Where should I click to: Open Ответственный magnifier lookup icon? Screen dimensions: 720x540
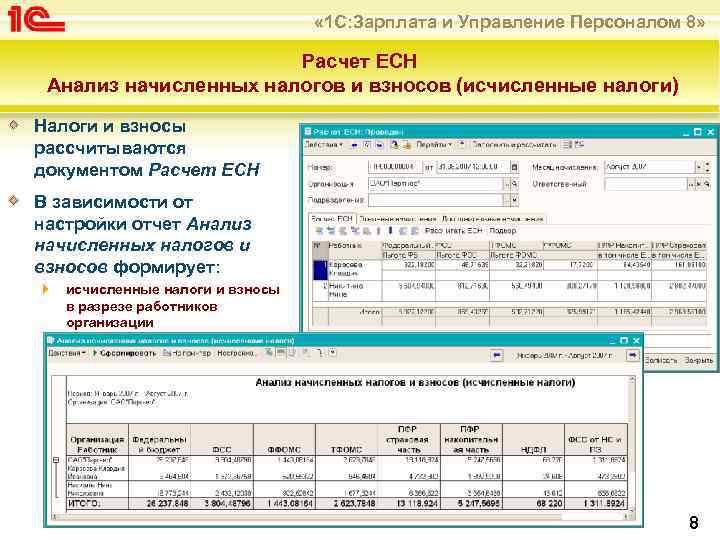pos(707,184)
